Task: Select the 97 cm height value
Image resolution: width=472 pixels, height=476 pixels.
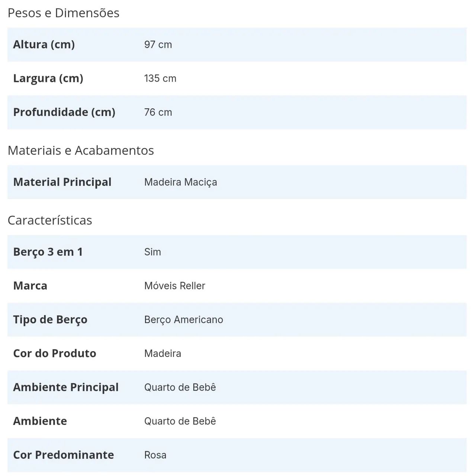Action: (x=158, y=45)
